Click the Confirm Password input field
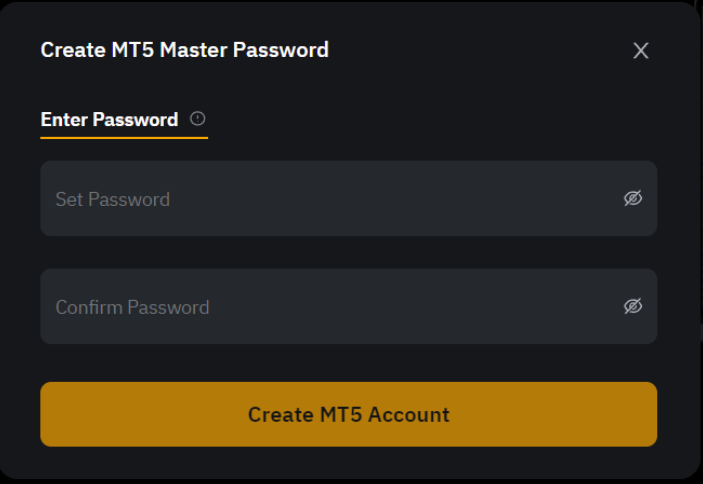This screenshot has height=484, width=703. coord(349,307)
